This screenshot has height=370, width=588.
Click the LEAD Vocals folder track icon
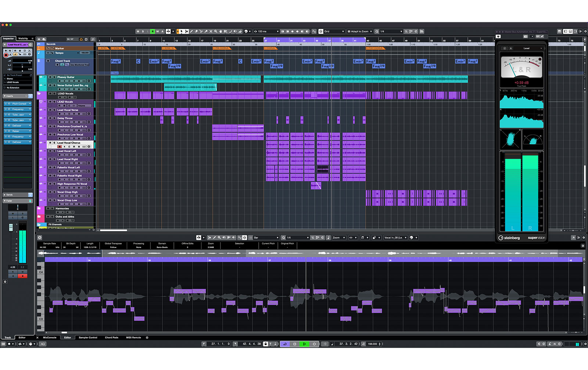coord(39,93)
